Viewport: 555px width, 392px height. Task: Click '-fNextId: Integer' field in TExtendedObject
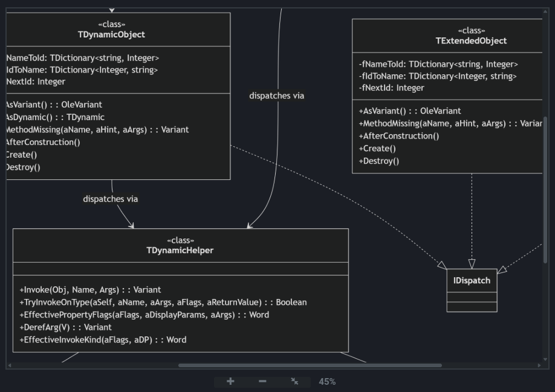click(x=391, y=88)
